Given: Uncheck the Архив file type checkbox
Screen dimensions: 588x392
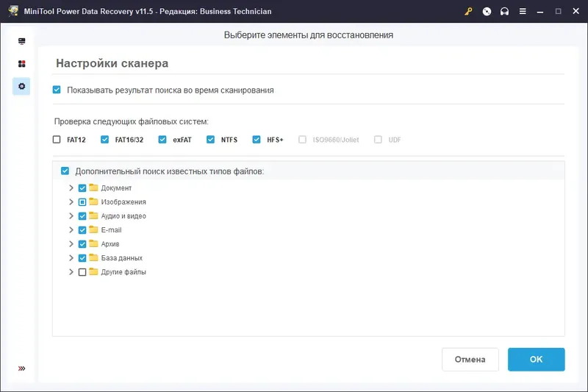Looking at the screenshot, I should click(82, 244).
